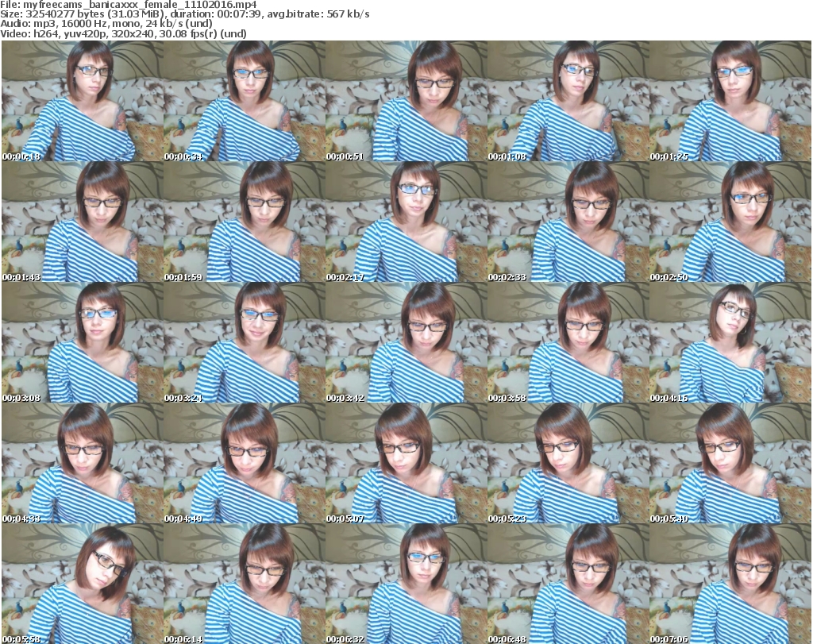
Task: Open the frame at 00:02:50
Action: tap(730, 222)
